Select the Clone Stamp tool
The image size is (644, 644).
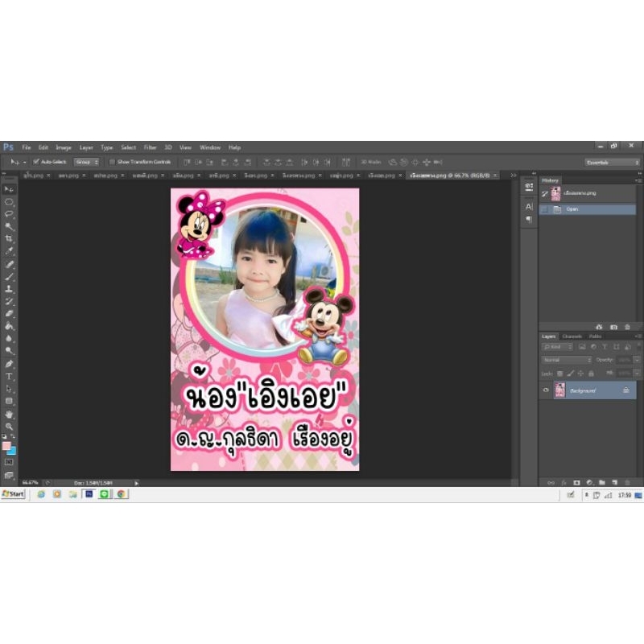[9, 289]
